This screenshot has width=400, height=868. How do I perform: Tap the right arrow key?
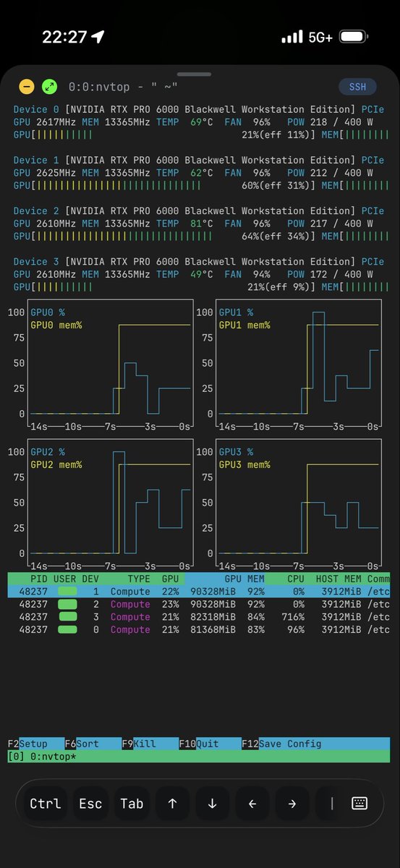click(292, 804)
